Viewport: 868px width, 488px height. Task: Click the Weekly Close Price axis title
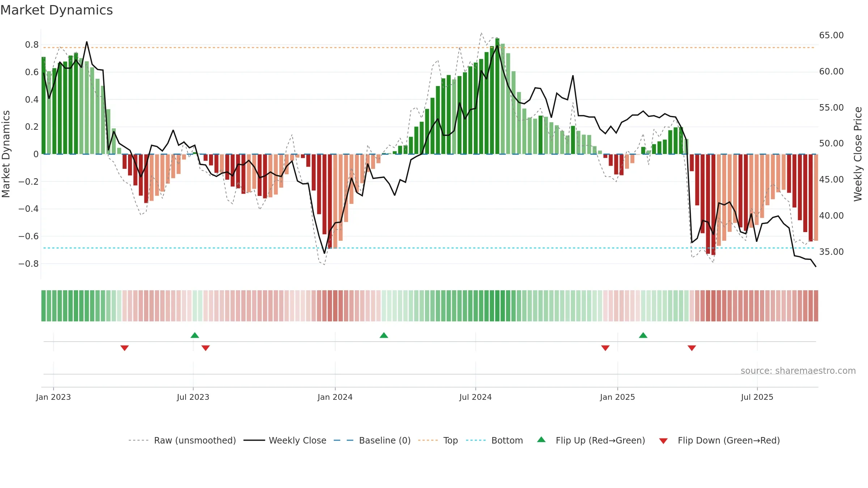(858, 154)
